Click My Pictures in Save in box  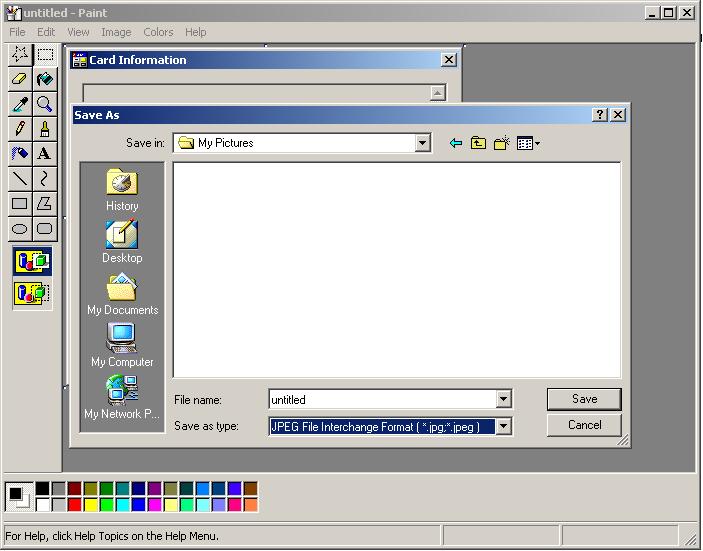(x=226, y=143)
